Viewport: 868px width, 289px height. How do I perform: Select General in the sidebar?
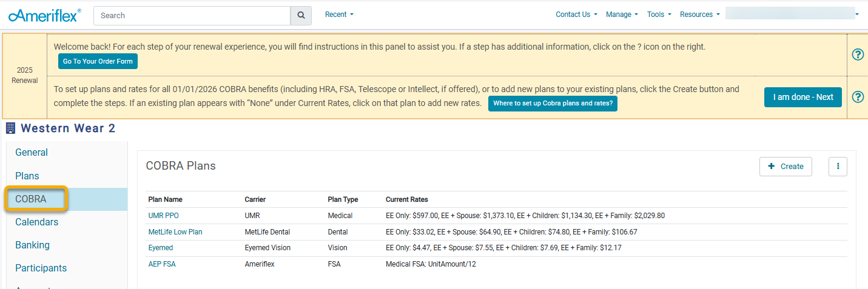(x=32, y=153)
